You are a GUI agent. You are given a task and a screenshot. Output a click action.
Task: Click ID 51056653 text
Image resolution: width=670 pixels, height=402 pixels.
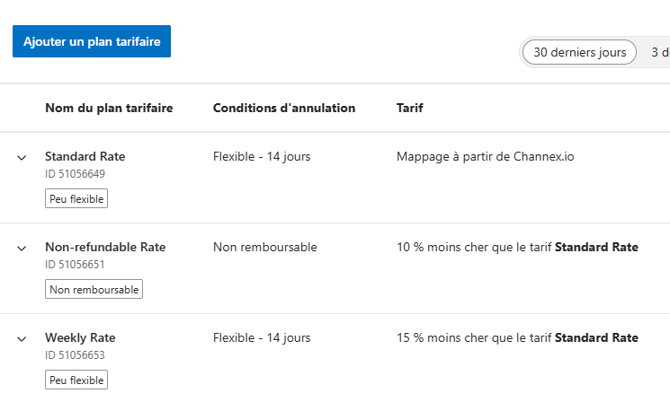(75, 355)
